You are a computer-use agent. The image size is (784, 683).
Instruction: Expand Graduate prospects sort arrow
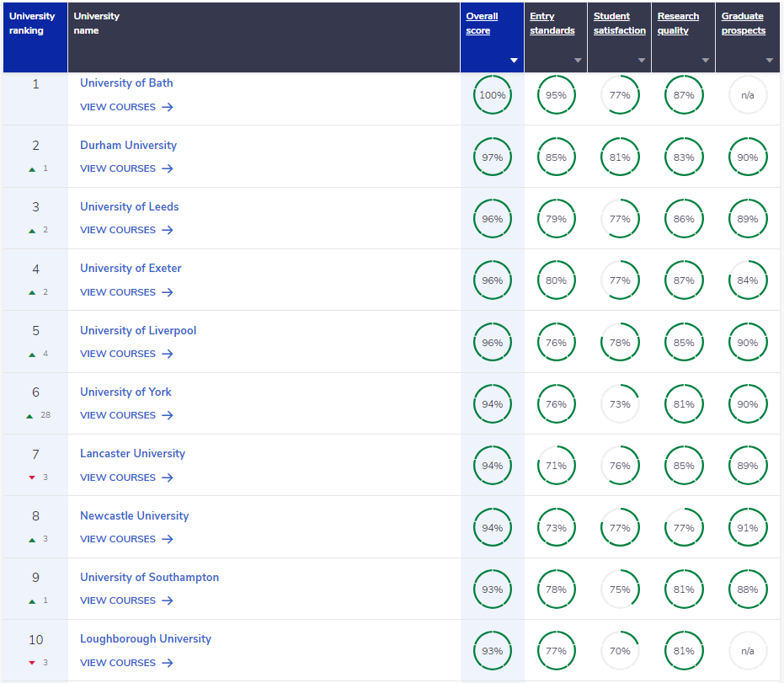click(x=769, y=61)
